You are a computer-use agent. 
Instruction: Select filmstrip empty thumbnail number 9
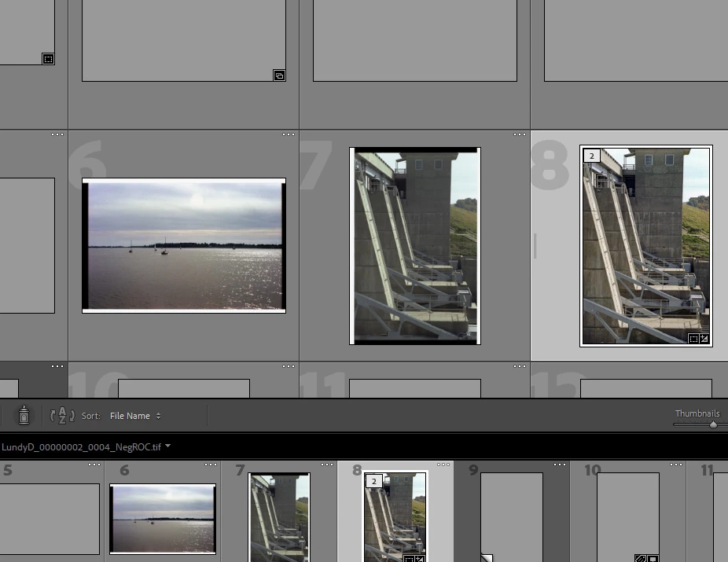(x=512, y=517)
